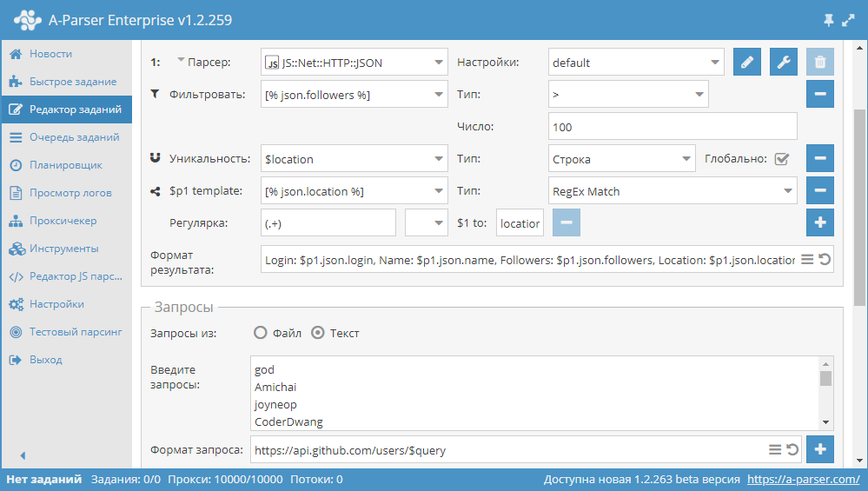Remove the $p1 template row with minus
This screenshot has width=868, height=491.
tap(820, 190)
